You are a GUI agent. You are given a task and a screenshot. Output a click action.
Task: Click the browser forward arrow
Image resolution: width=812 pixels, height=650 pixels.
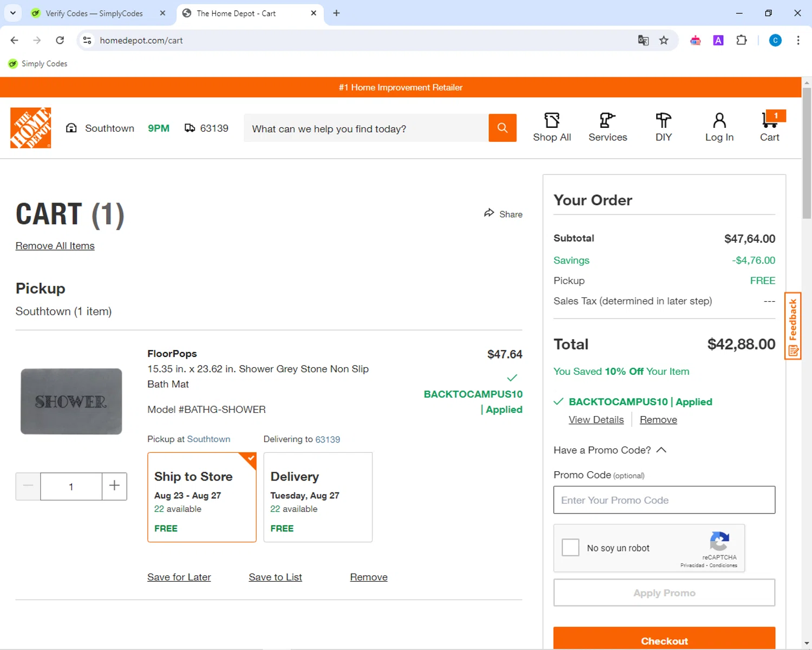click(37, 40)
